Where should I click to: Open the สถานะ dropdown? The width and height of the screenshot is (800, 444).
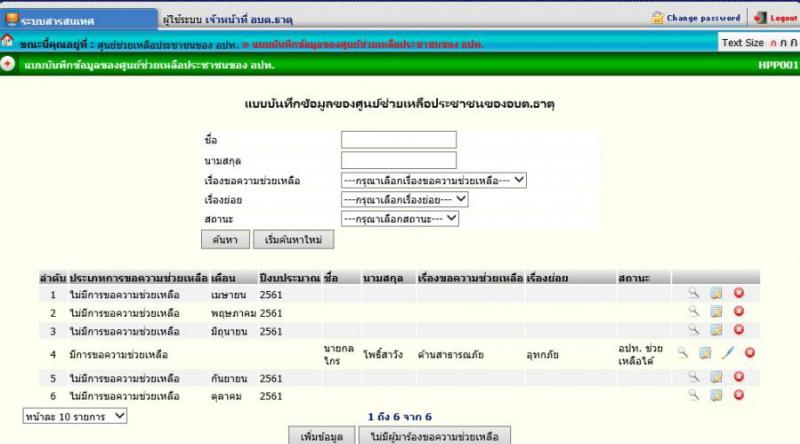click(400, 219)
